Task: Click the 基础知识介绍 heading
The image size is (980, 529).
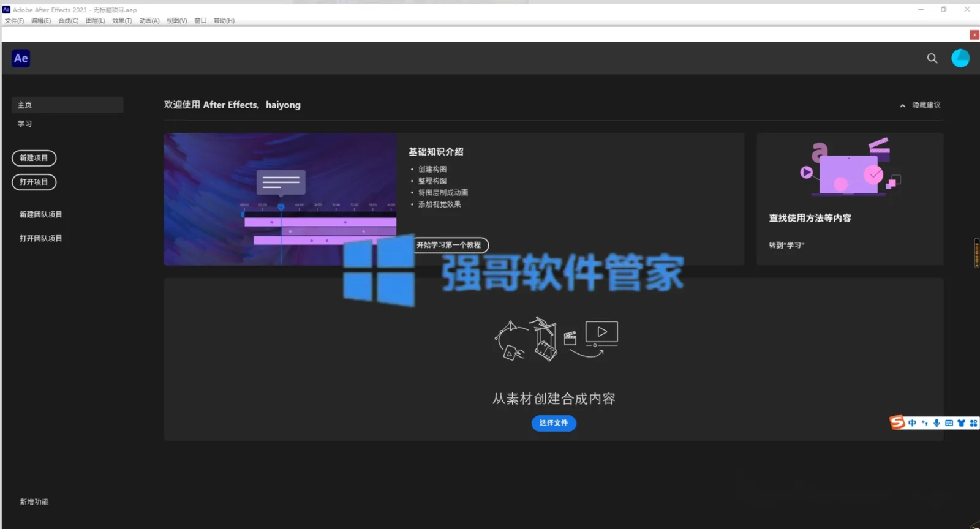Action: [436, 152]
